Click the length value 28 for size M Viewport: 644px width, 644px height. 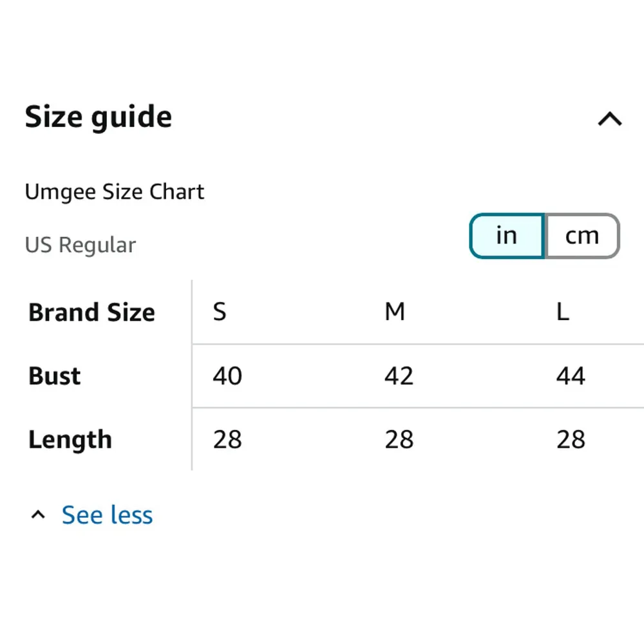click(399, 440)
